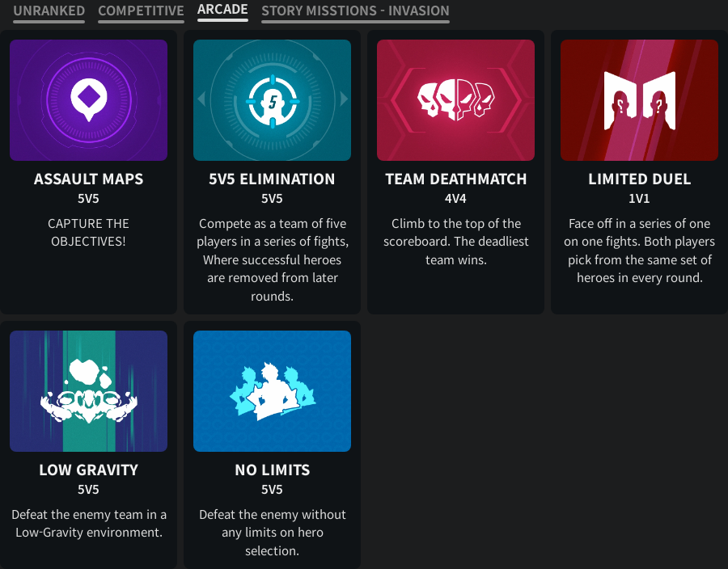
Task: Click the Low Gravity floating rocks icon
Action: (x=89, y=391)
